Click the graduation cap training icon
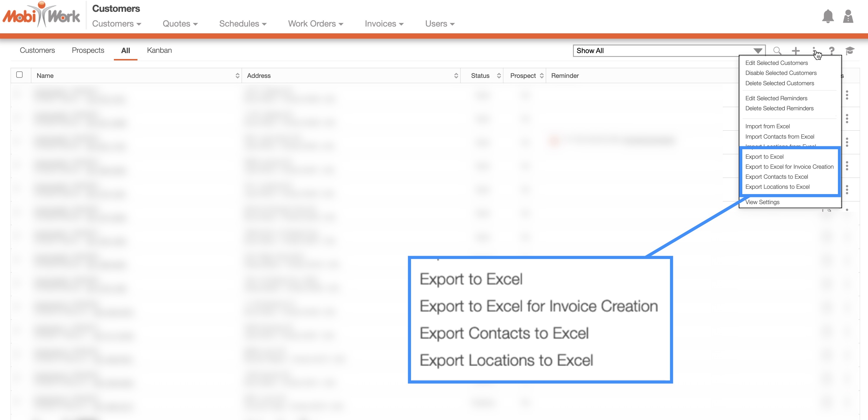The width and height of the screenshot is (868, 420). (x=850, y=50)
